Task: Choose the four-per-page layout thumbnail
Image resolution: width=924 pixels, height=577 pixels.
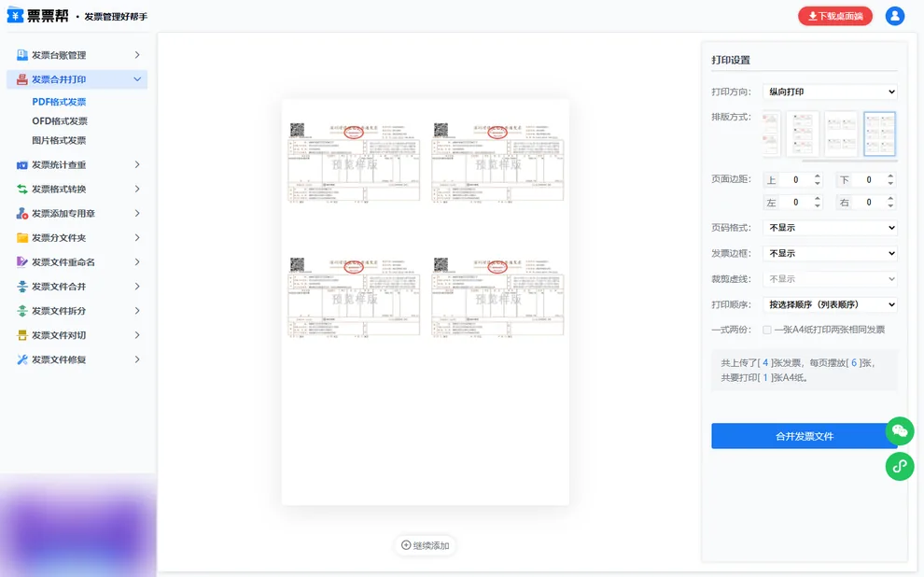Action: 841,134
